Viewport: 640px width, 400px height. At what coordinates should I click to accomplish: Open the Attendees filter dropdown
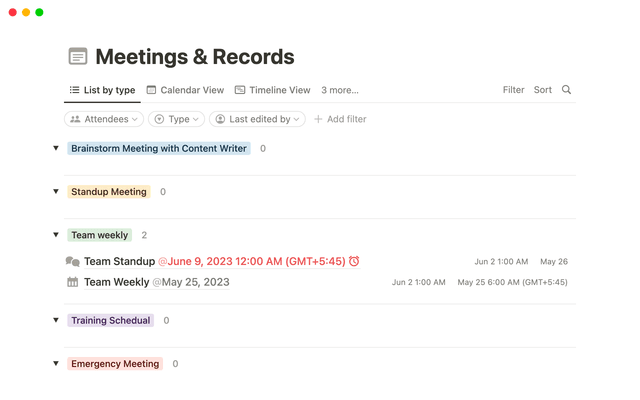click(104, 119)
